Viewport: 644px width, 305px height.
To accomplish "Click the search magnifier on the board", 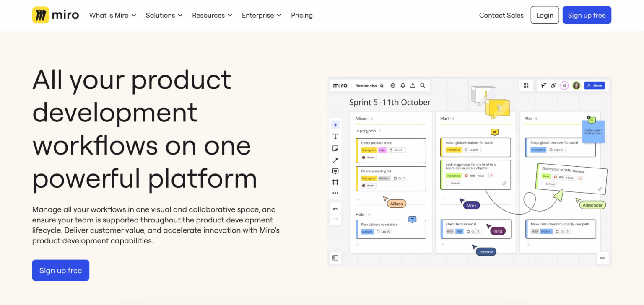I will pyautogui.click(x=423, y=85).
